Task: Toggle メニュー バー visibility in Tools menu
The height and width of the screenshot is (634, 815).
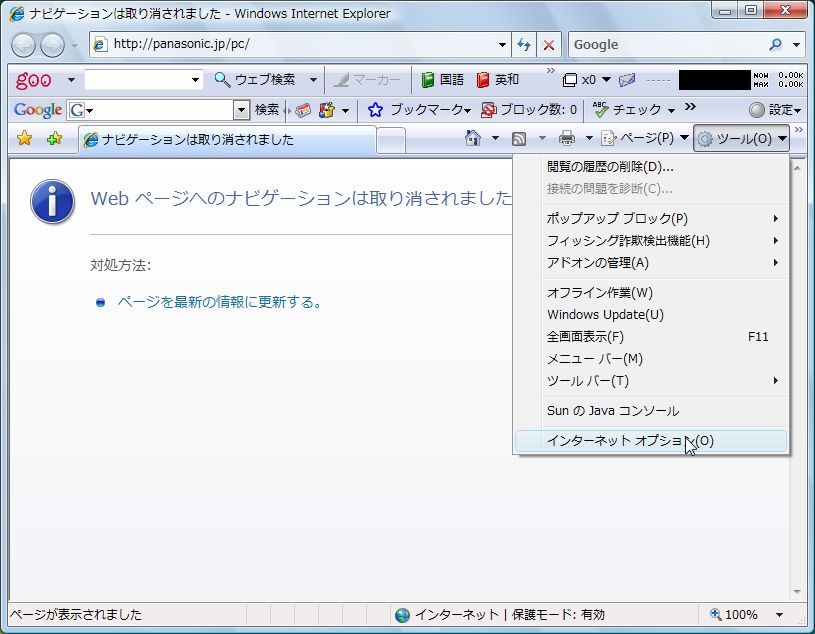Action: 594,359
